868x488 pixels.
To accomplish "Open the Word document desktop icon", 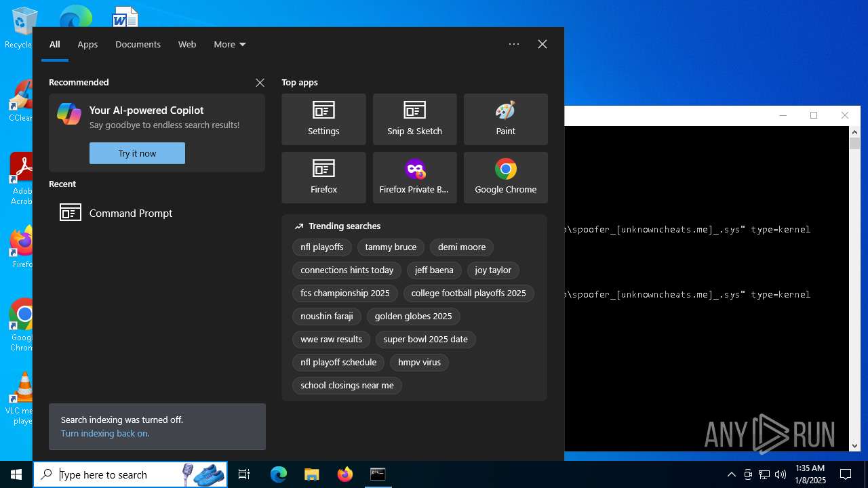I will (125, 17).
